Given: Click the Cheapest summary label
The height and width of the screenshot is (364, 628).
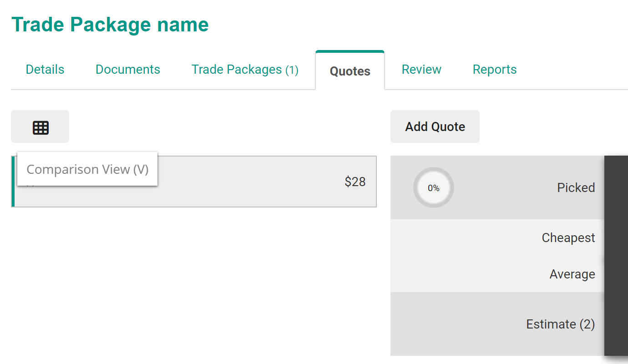Looking at the screenshot, I should click(x=568, y=238).
